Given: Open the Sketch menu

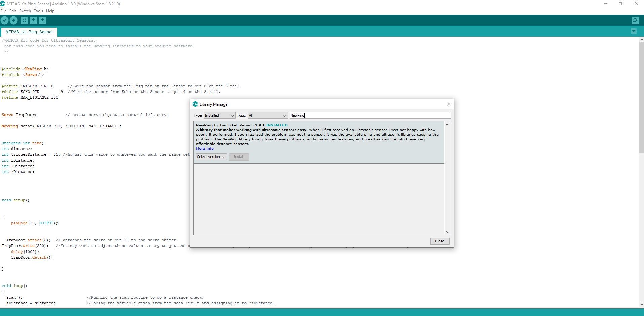Looking at the screenshot, I should [x=25, y=11].
